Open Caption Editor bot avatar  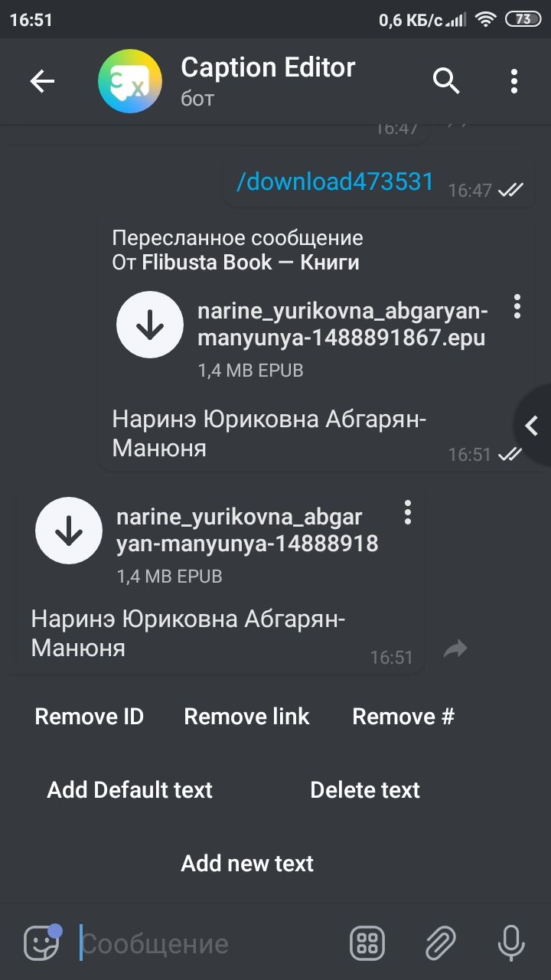(130, 81)
